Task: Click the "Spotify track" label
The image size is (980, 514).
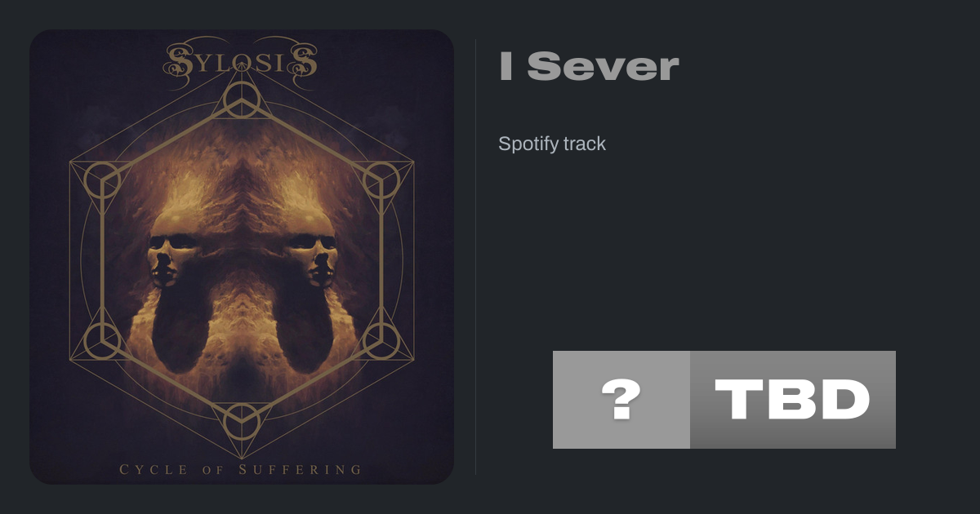Action: [x=552, y=144]
